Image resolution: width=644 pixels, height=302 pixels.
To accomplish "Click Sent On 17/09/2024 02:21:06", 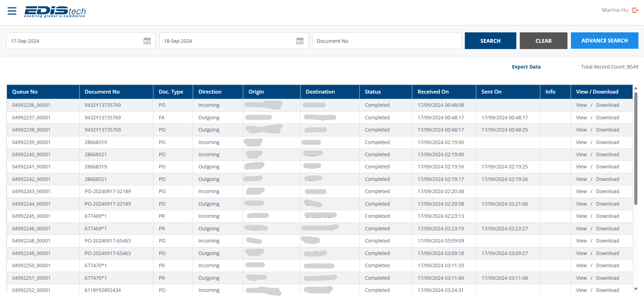I will [x=504, y=204].
